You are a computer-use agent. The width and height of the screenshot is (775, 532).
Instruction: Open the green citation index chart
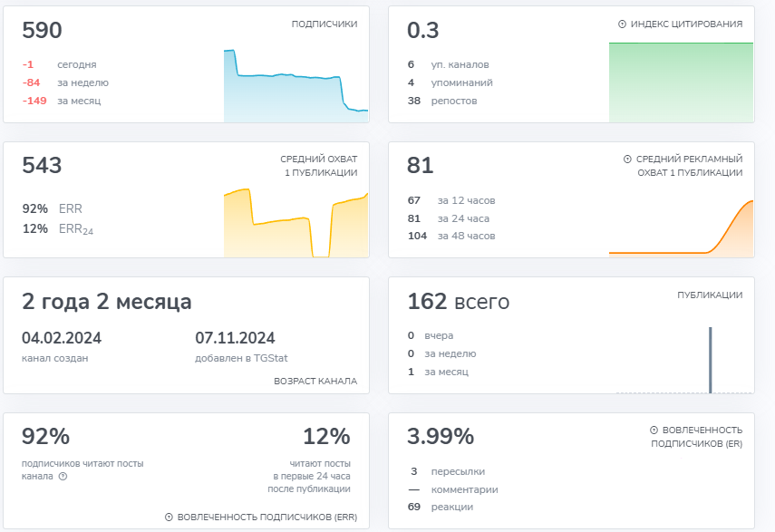click(681, 82)
